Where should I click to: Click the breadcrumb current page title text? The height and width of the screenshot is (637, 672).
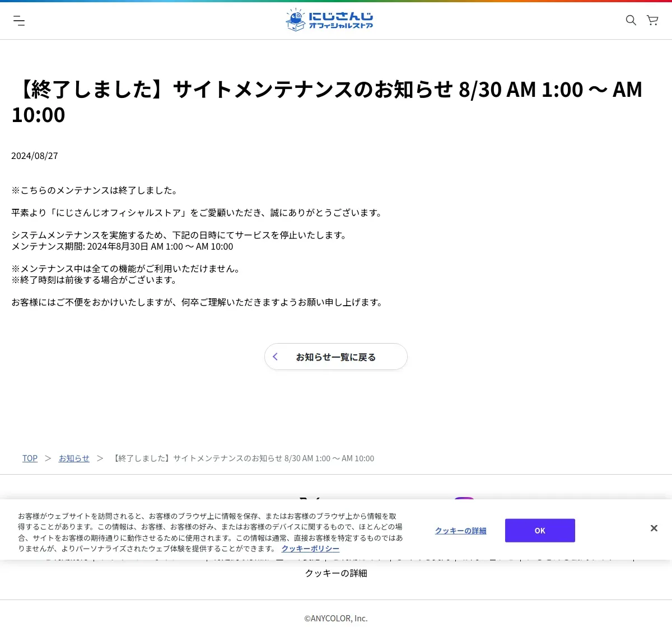point(244,458)
